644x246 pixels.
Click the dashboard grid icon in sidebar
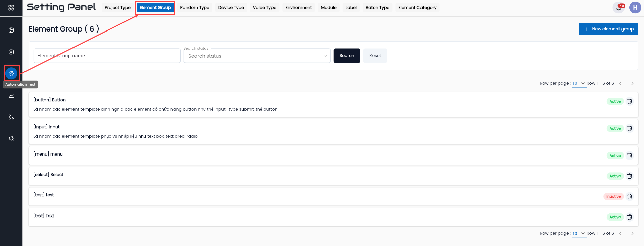[11, 8]
